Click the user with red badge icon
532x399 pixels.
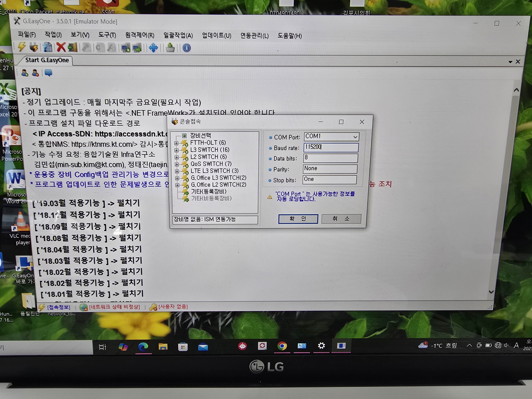coord(35,73)
